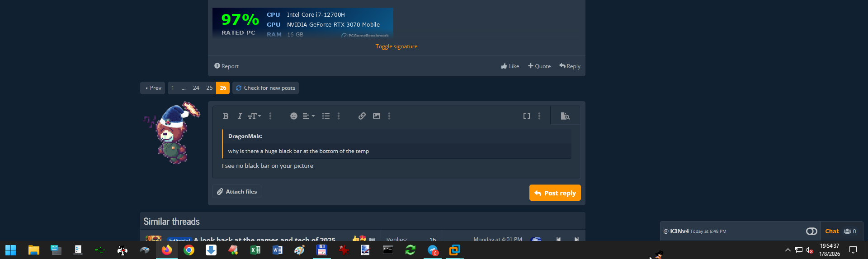This screenshot has height=259, width=868.
Task: Insert a link in reply
Action: coord(362,116)
